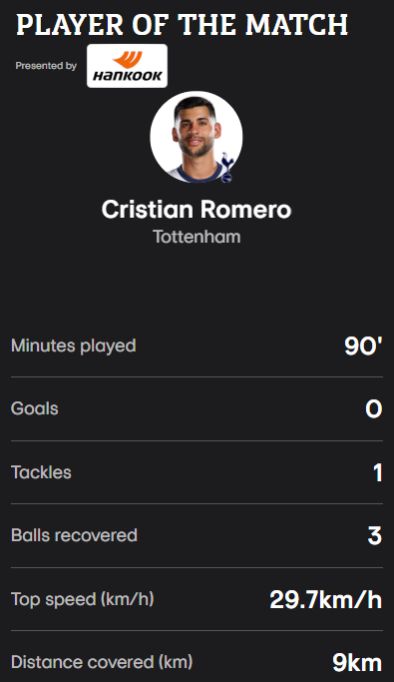The height and width of the screenshot is (682, 394).
Task: Select the Minutes played label
Action: point(73,346)
